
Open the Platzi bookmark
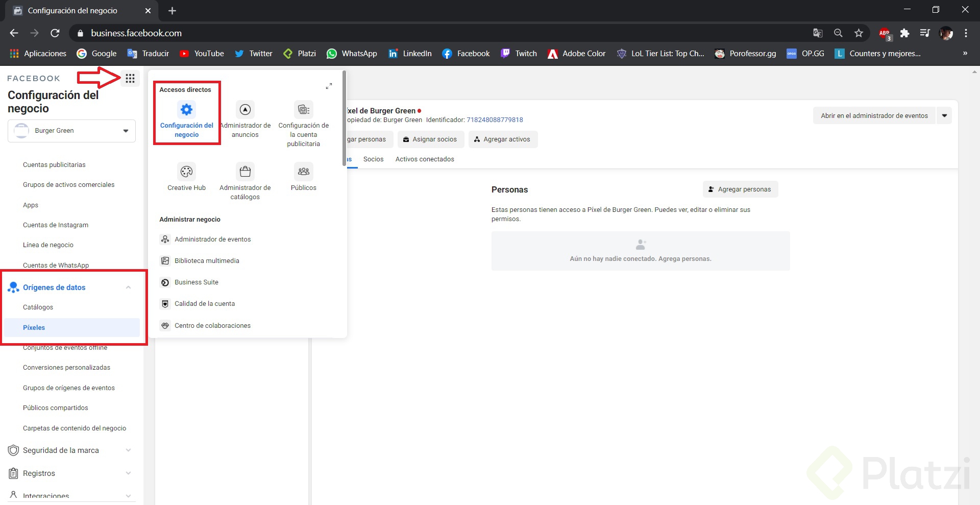click(300, 54)
